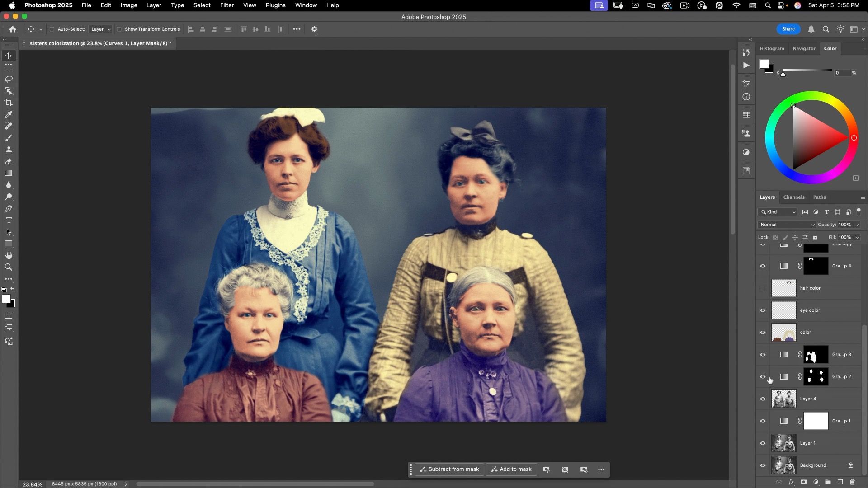Click the Subtract from mask button
868x488 pixels.
click(x=449, y=469)
